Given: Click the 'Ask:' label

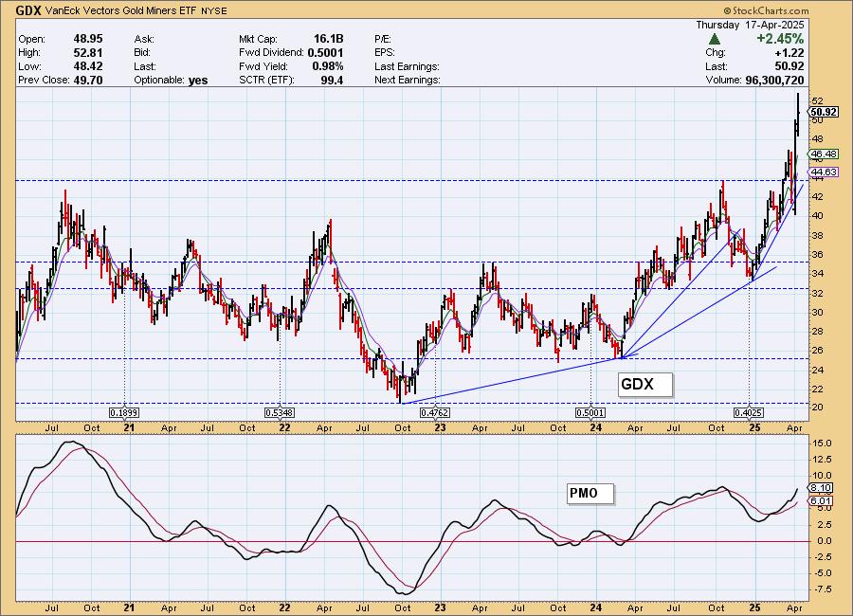Looking at the screenshot, I should click(144, 39).
